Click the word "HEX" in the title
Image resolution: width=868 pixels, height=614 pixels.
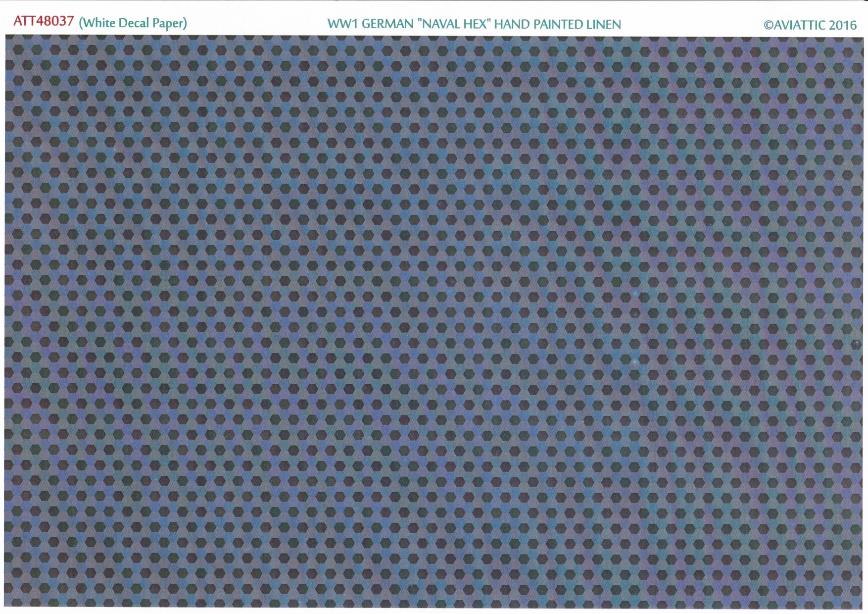point(476,24)
